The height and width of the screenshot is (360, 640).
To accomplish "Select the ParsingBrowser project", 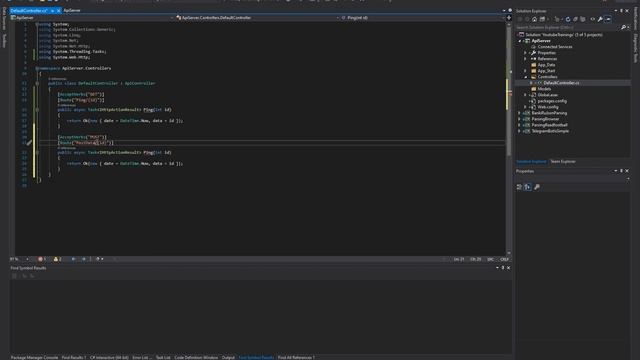I will [545, 119].
